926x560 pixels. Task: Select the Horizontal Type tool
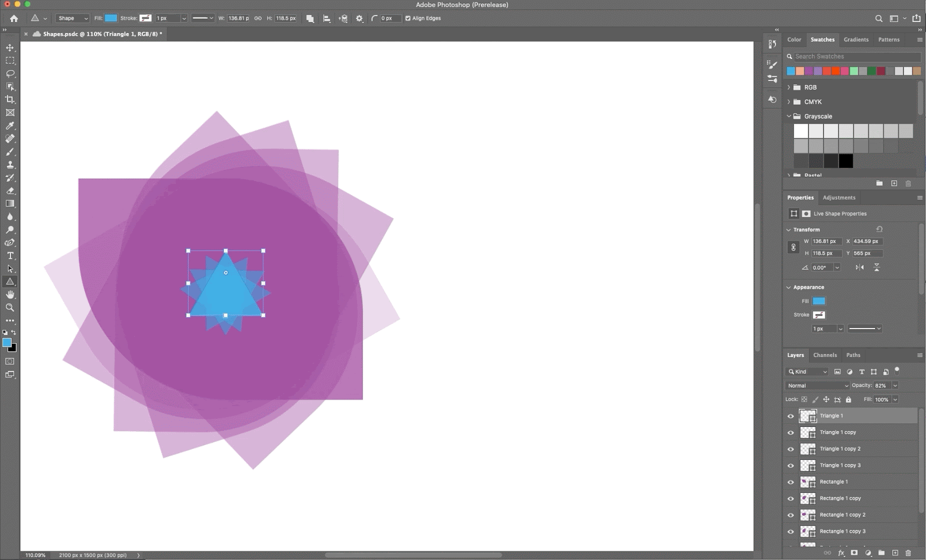[10, 256]
